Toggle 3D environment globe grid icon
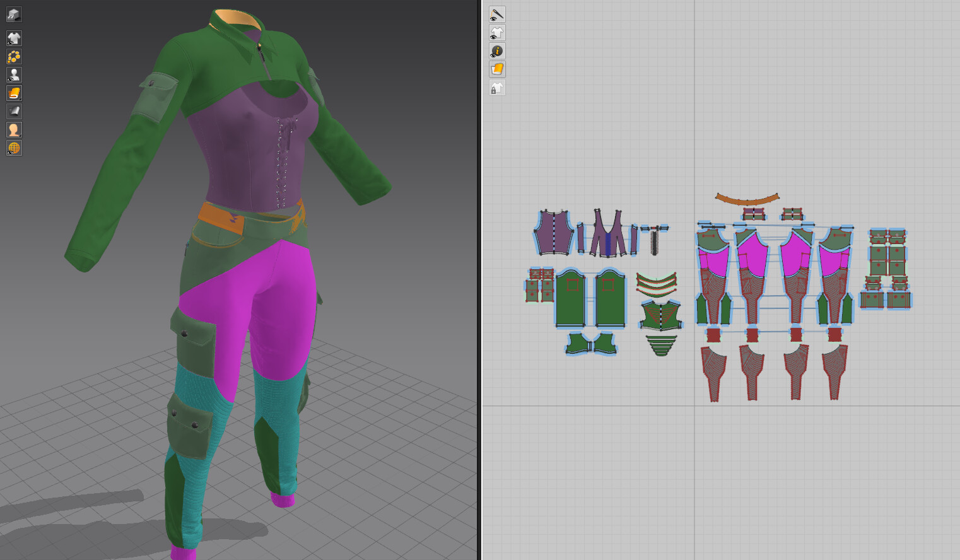 (x=14, y=148)
